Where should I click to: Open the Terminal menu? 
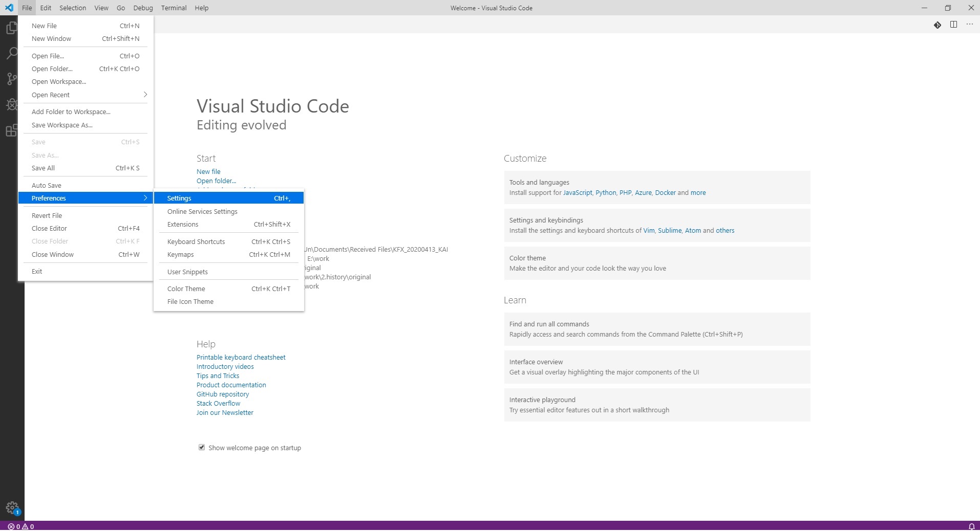[x=174, y=8]
